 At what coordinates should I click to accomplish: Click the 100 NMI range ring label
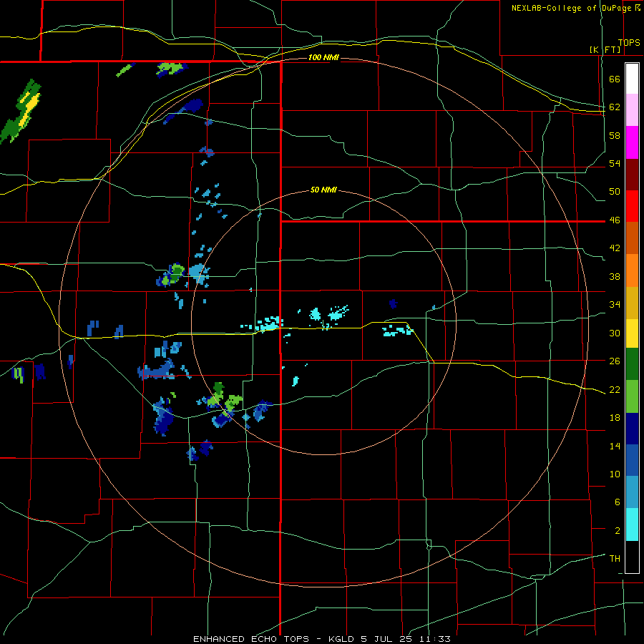click(x=323, y=57)
